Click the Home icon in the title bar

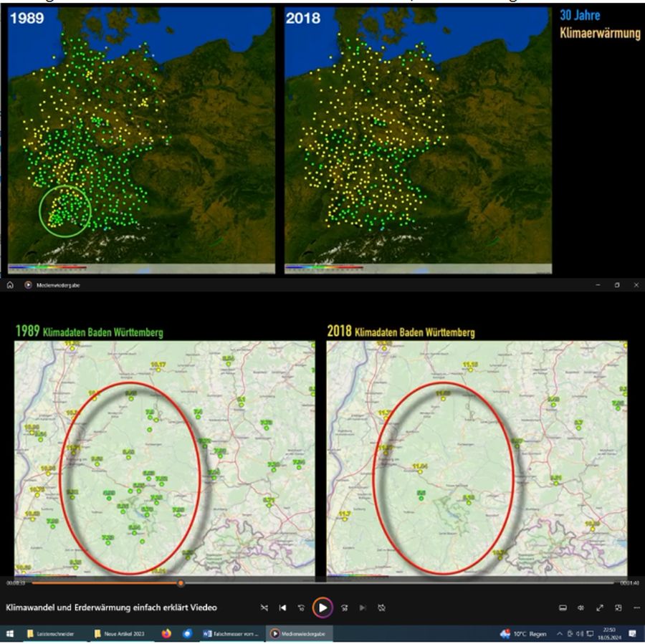click(x=10, y=284)
